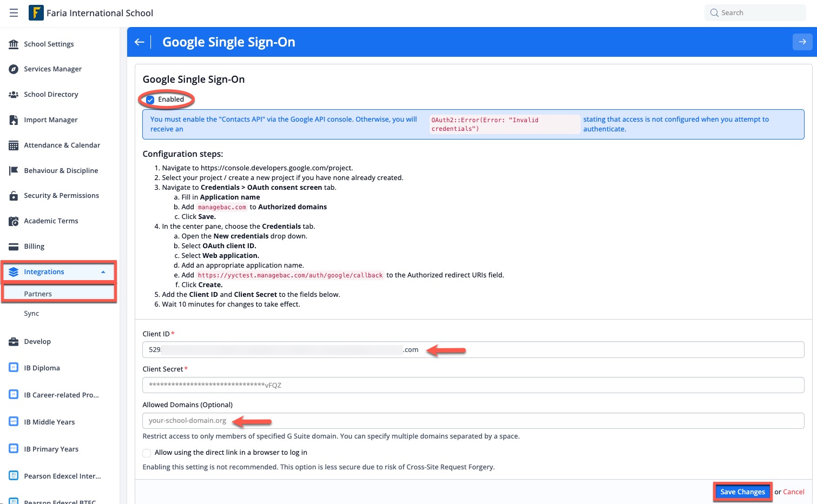Click the Behaviour & Discipline flag icon
Screen dimensions: 817x504
pos(14,171)
